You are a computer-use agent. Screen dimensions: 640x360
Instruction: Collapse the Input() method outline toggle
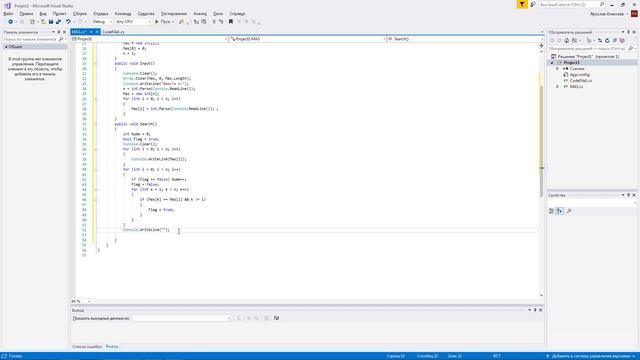96,64
